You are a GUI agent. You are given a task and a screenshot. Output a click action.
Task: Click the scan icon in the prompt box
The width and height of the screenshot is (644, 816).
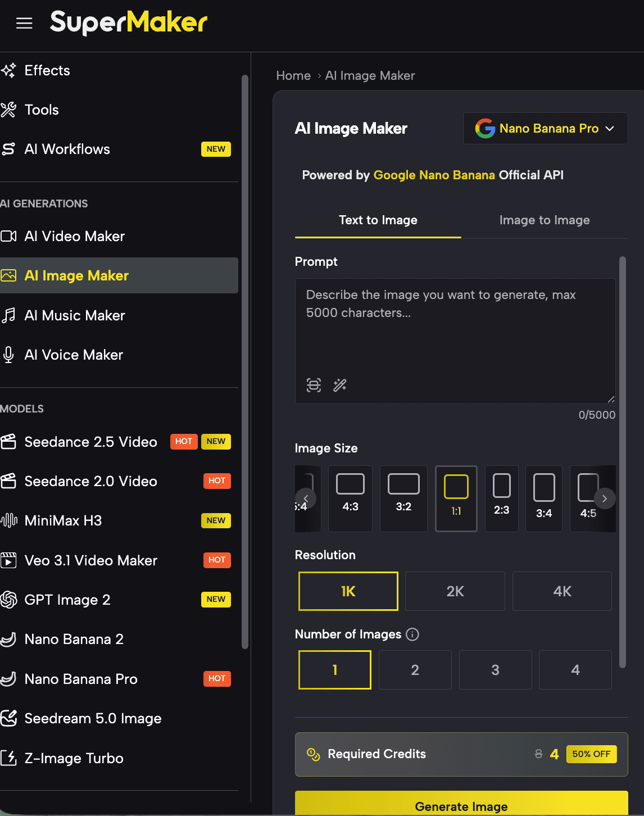[x=314, y=385]
